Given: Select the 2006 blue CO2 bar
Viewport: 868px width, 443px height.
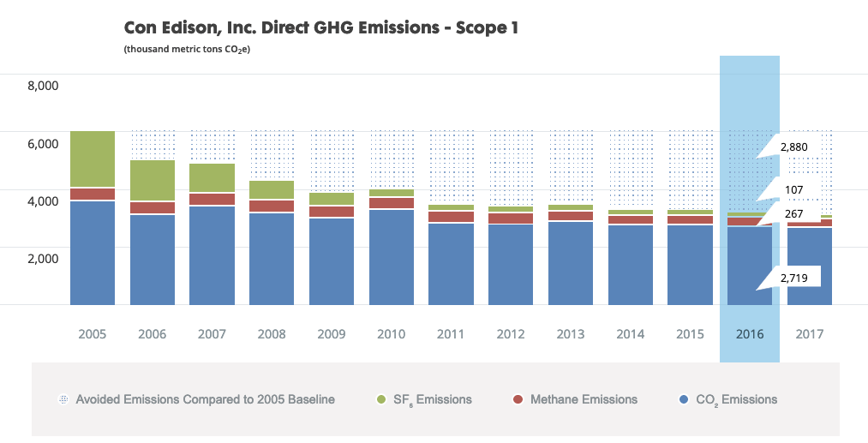Looking at the screenshot, I should (153, 260).
